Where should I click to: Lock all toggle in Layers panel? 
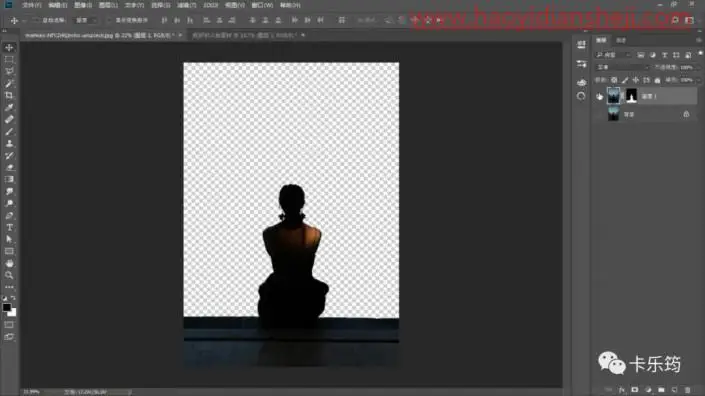point(657,80)
